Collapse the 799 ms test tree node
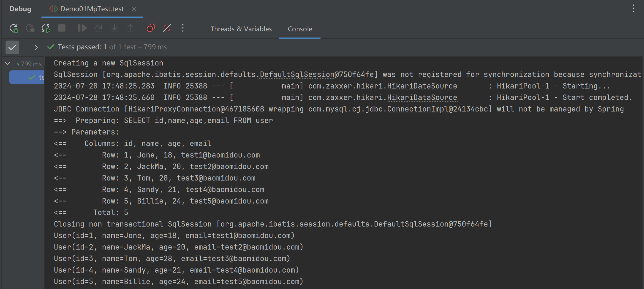This screenshot has height=289, width=644. [8, 64]
